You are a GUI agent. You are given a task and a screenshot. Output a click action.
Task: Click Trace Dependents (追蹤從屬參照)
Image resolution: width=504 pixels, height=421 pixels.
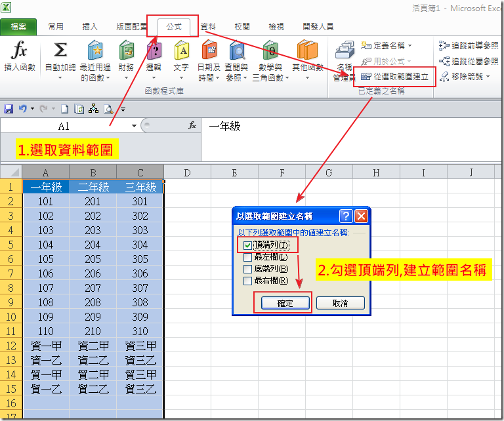pyautogui.click(x=469, y=61)
